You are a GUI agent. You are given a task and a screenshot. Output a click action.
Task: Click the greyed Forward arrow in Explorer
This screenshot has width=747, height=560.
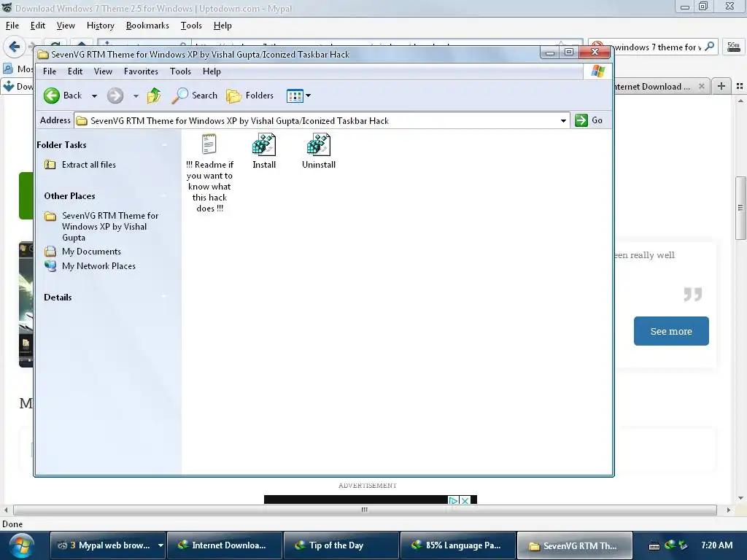pos(115,96)
